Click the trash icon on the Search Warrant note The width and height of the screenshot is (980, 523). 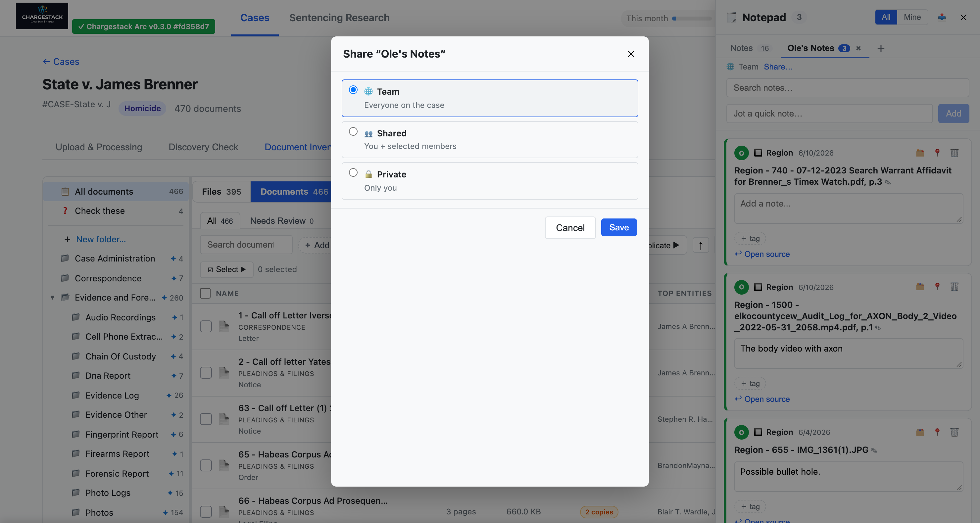[x=954, y=153]
